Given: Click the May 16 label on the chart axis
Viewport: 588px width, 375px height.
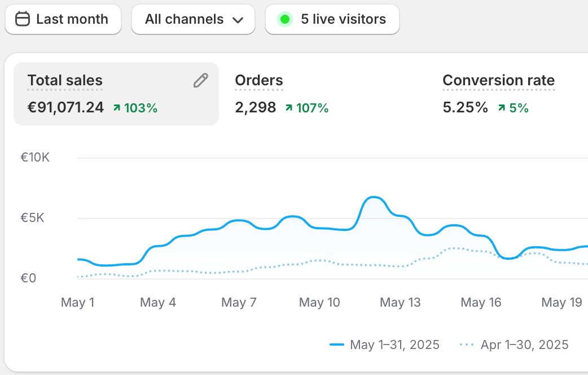Looking at the screenshot, I should coord(481,303).
